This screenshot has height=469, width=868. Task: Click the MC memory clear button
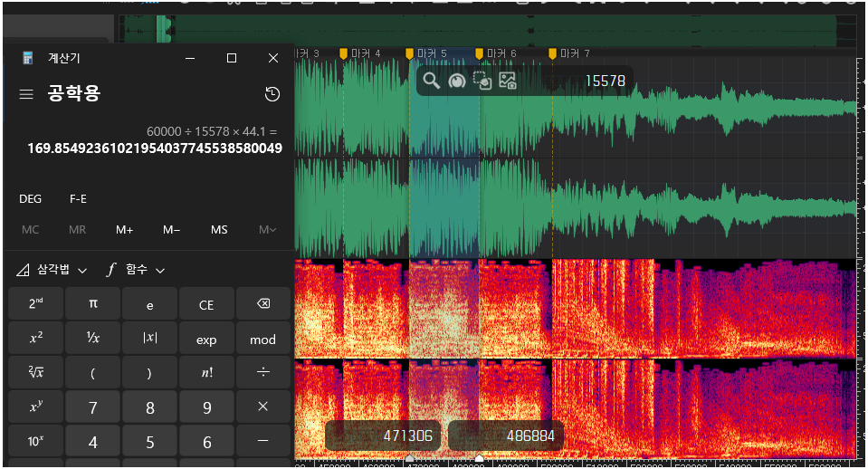[x=31, y=230]
